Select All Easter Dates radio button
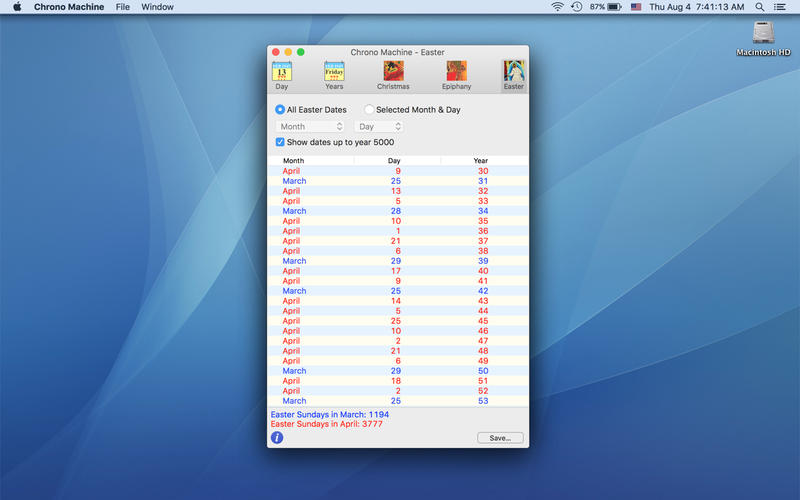The height and width of the screenshot is (500, 800). (x=280, y=110)
